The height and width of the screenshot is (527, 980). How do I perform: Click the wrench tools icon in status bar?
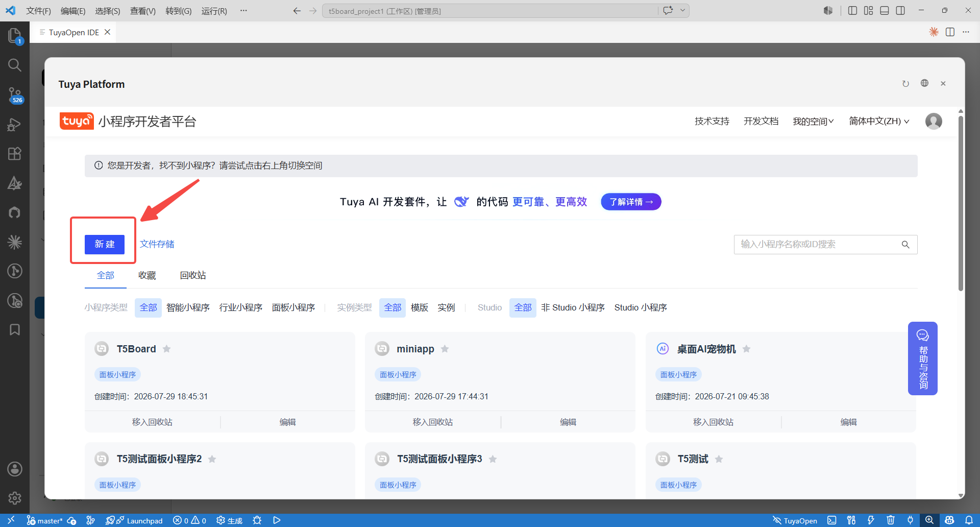click(851, 520)
